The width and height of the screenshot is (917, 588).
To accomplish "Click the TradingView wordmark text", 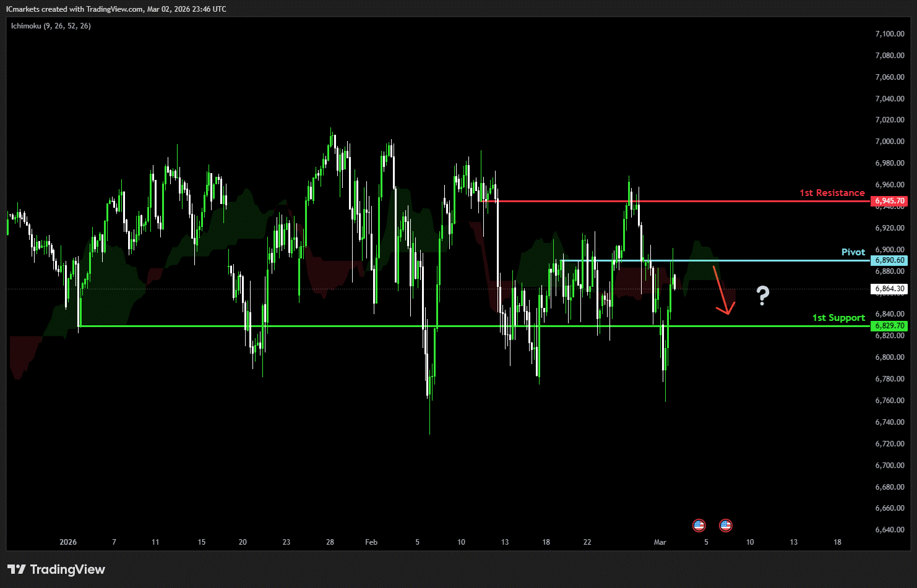I will 67,569.
